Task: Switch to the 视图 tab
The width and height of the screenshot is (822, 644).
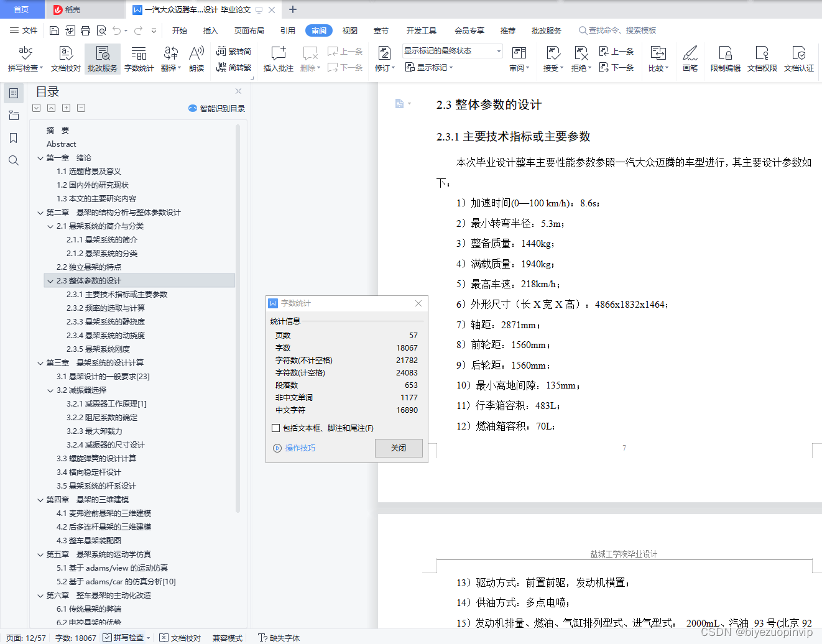Action: (x=350, y=30)
